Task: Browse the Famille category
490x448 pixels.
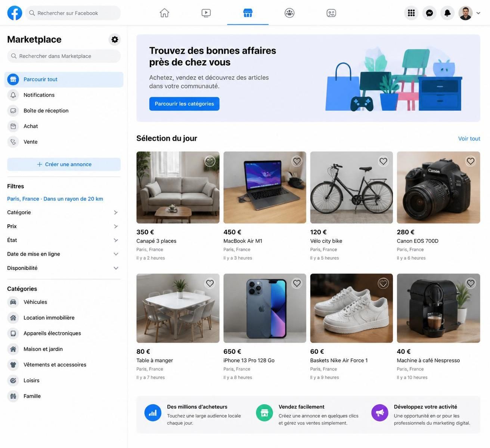Action: [x=64, y=396]
